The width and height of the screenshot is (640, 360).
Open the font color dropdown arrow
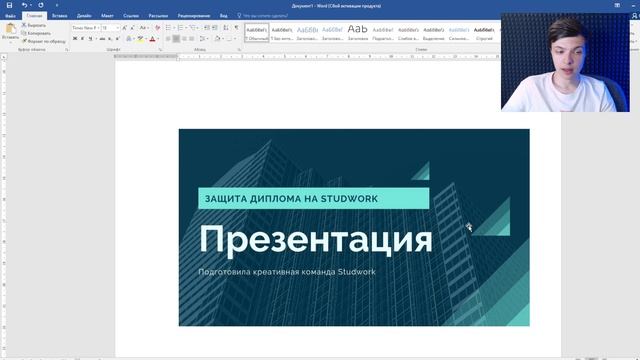pos(158,39)
